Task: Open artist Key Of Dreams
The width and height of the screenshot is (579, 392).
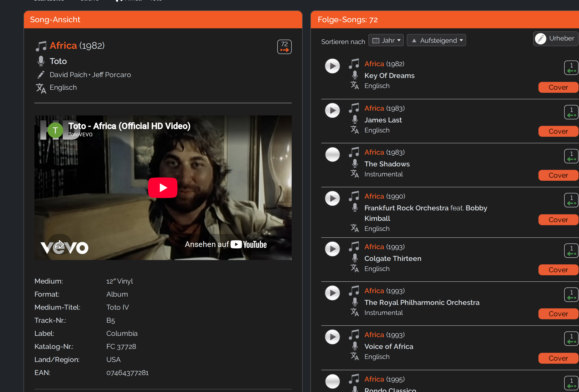Action: (389, 76)
